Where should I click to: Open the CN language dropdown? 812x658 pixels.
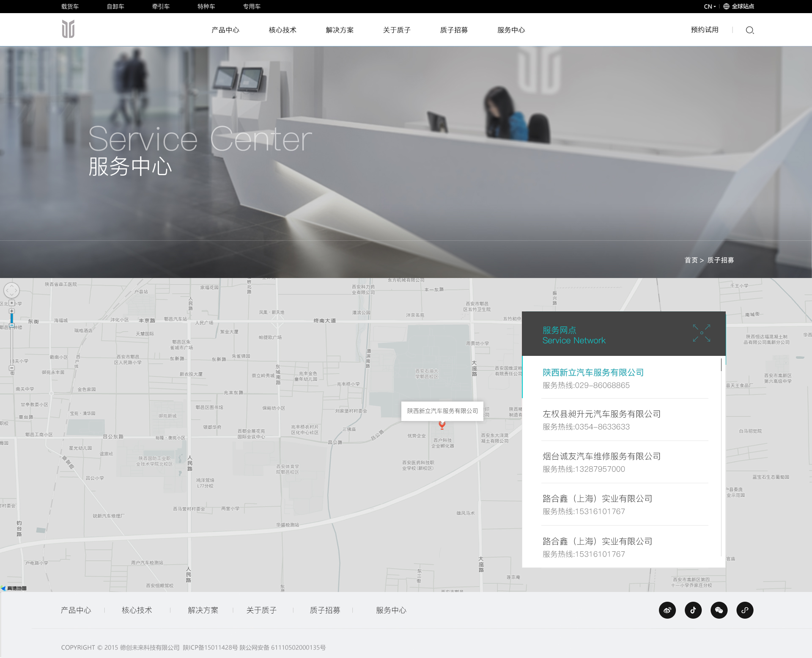click(710, 6)
